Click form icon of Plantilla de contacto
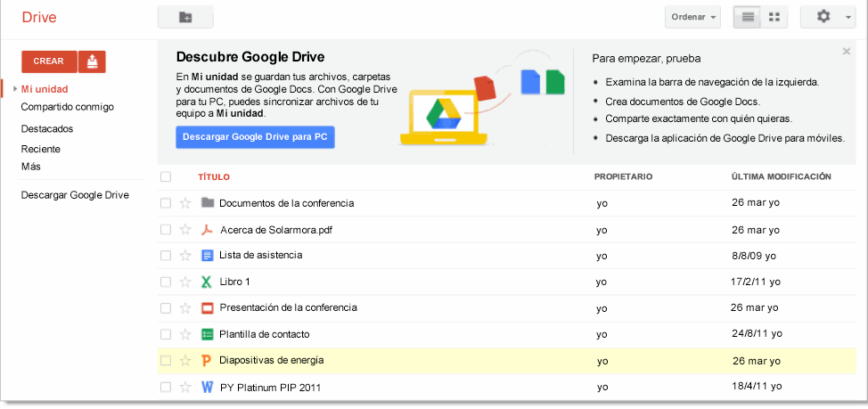This screenshot has width=868, height=409. pyautogui.click(x=207, y=334)
